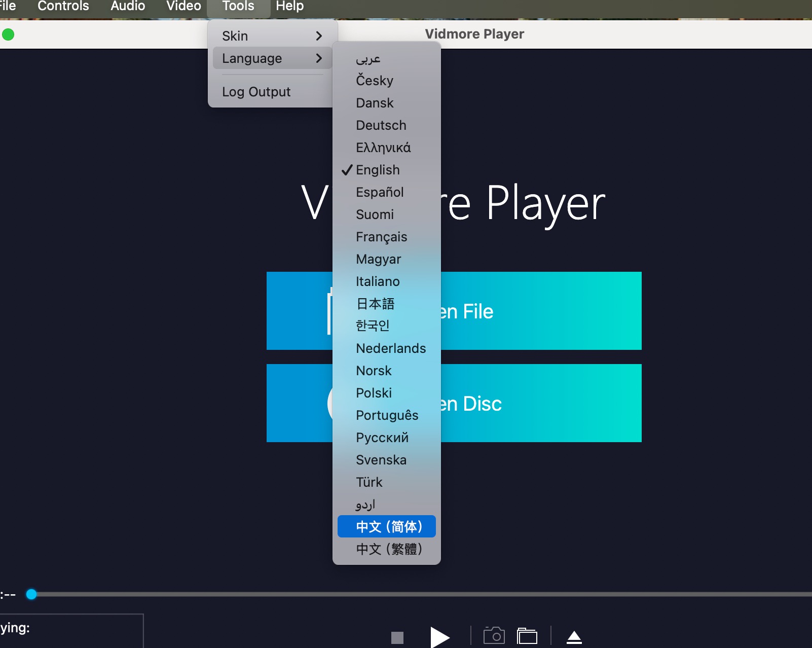Open the Help menu

pos(289,7)
